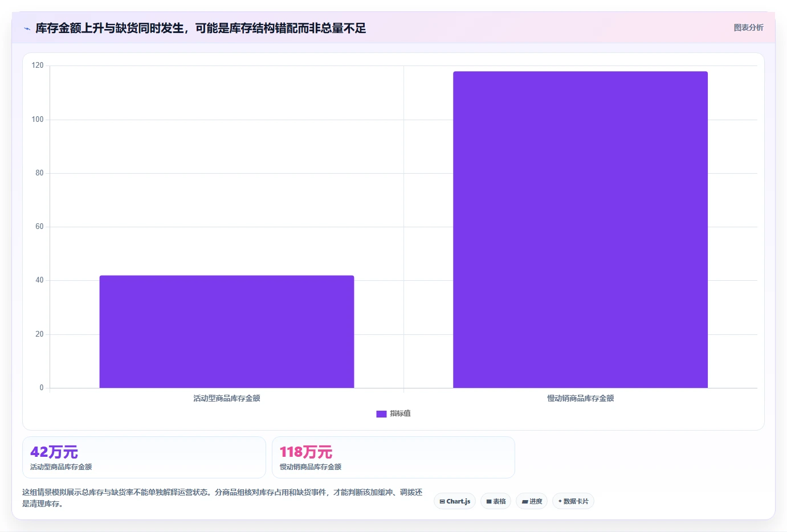787x532 pixels.
Task: Click the y-axis value 40
Action: click(x=39, y=280)
